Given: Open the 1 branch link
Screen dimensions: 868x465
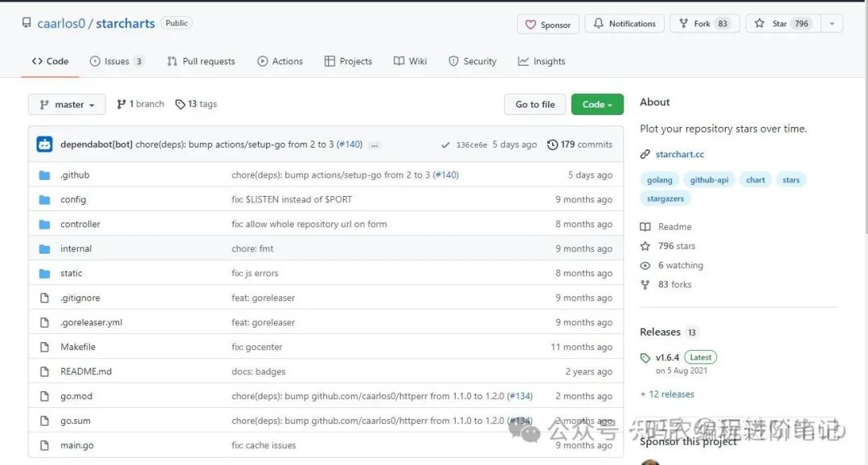Looking at the screenshot, I should [141, 104].
